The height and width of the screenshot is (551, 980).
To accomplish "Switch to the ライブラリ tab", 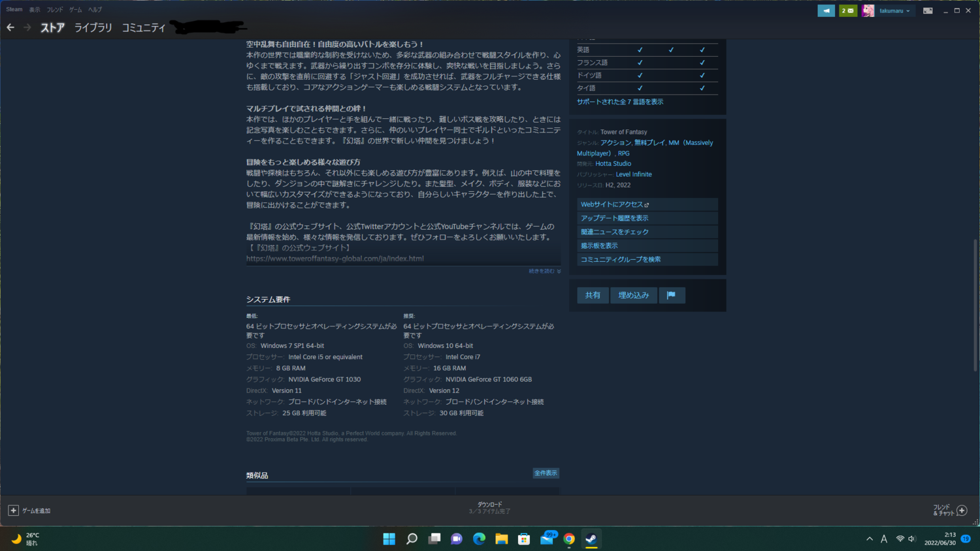I will (x=93, y=27).
